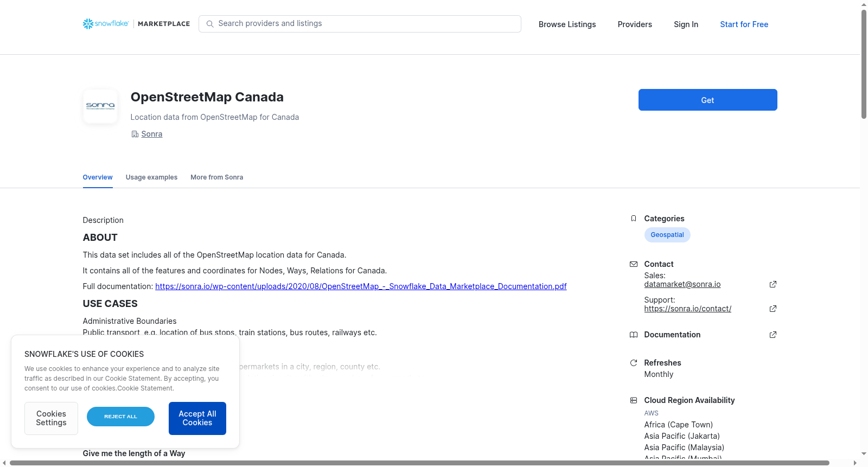868x467 pixels.
Task: Click the Refreshes circular arrow icon
Action: (633, 363)
